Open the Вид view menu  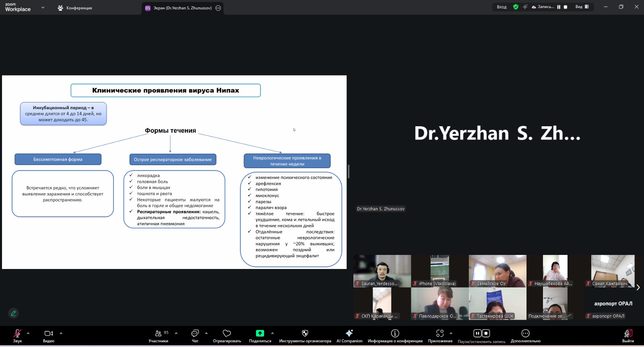pos(582,7)
